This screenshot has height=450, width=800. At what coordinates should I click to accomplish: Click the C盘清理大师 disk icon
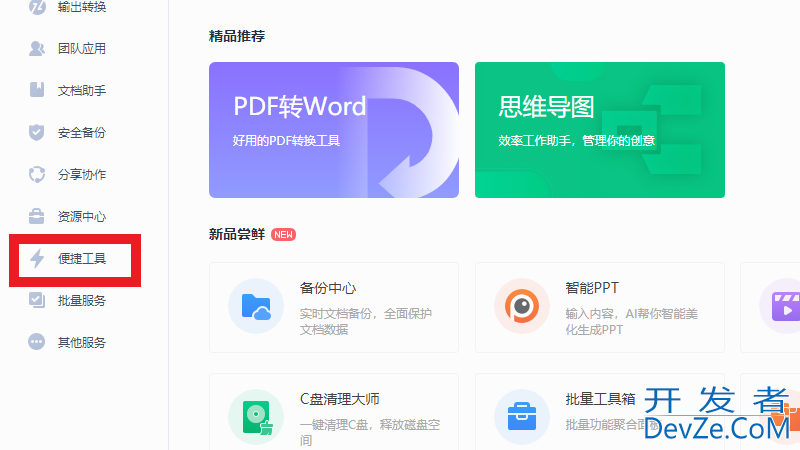(256, 417)
